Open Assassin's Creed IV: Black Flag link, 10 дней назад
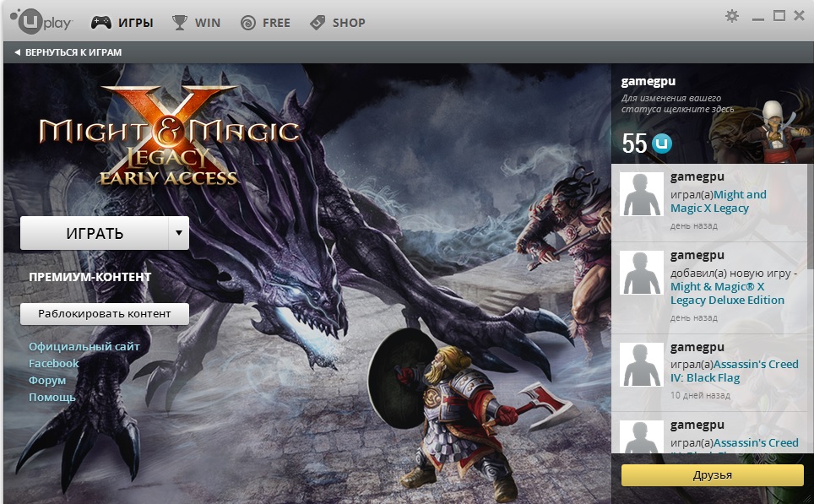 point(734,371)
